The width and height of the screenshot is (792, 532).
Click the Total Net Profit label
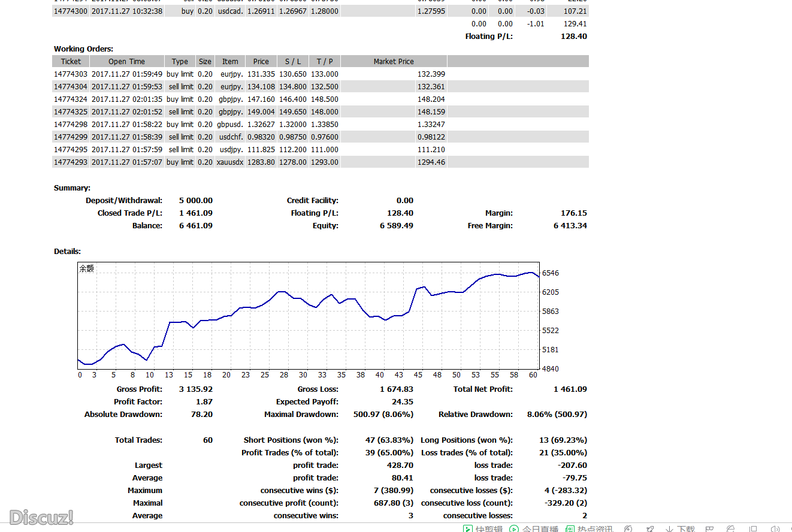coord(483,389)
